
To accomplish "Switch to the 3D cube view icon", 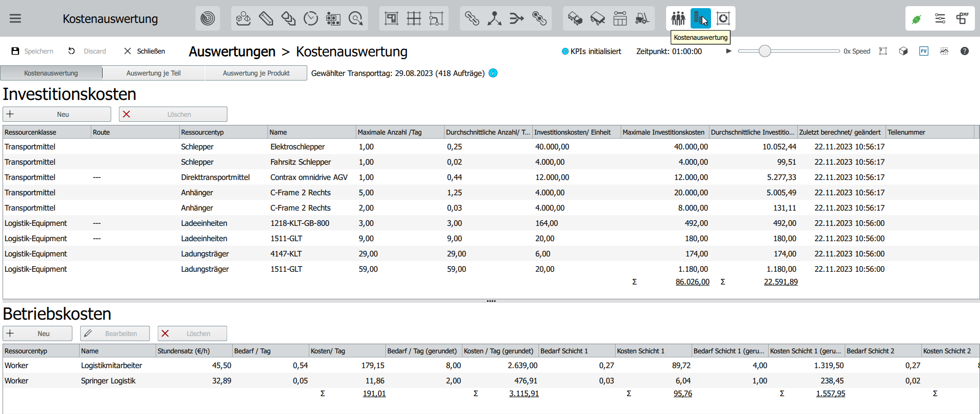I will click(903, 51).
